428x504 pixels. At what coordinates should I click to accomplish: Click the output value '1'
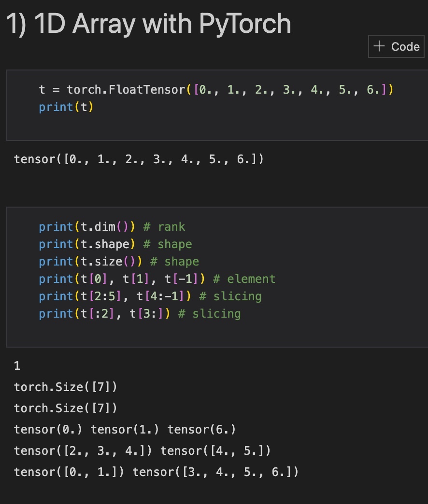click(17, 366)
